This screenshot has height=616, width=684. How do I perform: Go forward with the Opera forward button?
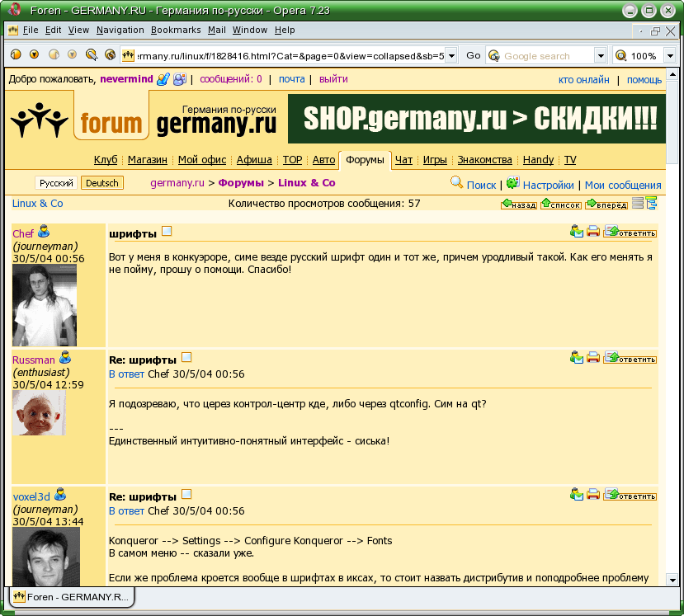[54, 54]
